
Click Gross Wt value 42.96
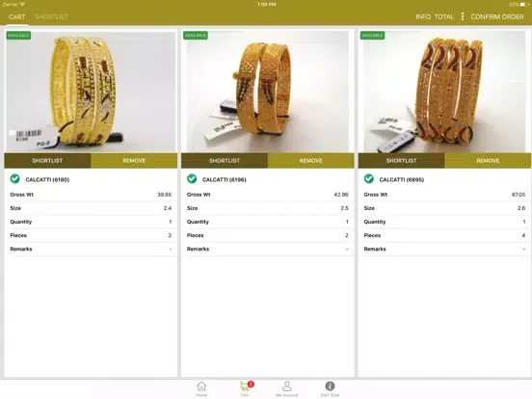click(341, 195)
